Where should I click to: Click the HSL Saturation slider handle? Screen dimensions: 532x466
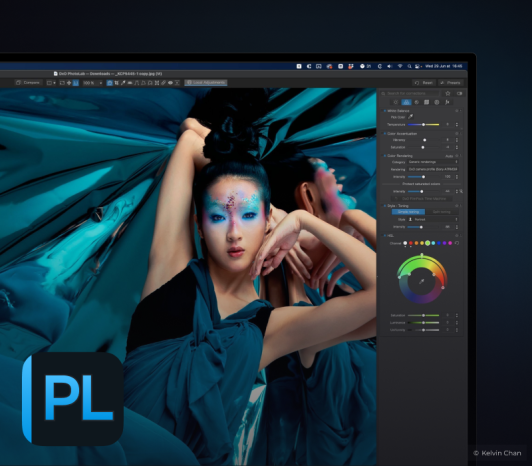[x=423, y=315]
